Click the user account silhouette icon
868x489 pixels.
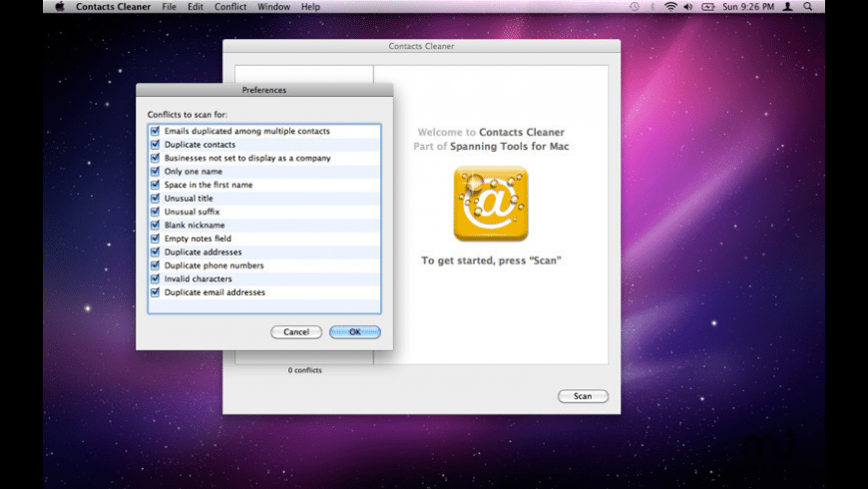pyautogui.click(x=788, y=7)
